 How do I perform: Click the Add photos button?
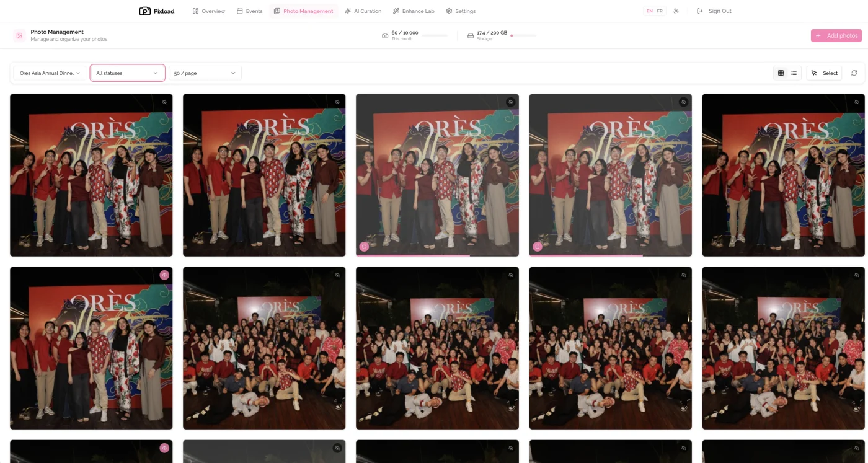point(836,36)
